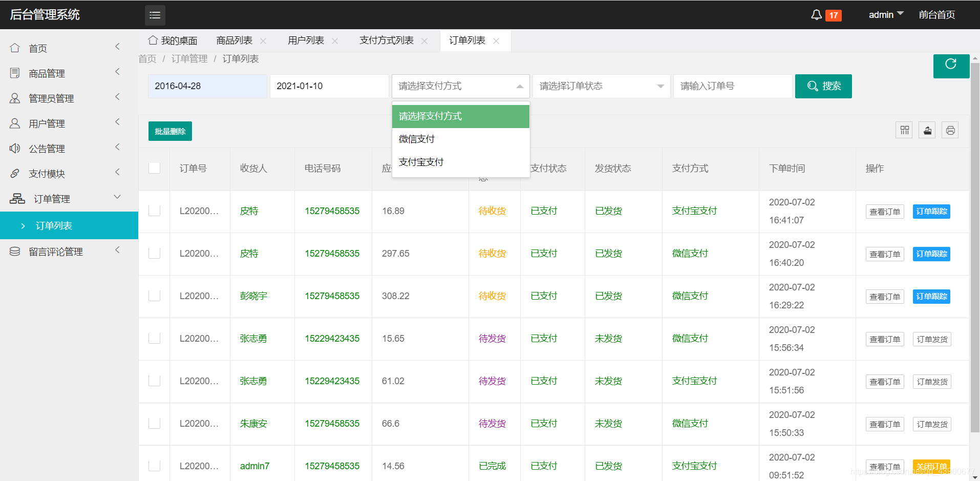This screenshot has height=481, width=980.
Task: Open the column filter grid icon
Action: 904,130
